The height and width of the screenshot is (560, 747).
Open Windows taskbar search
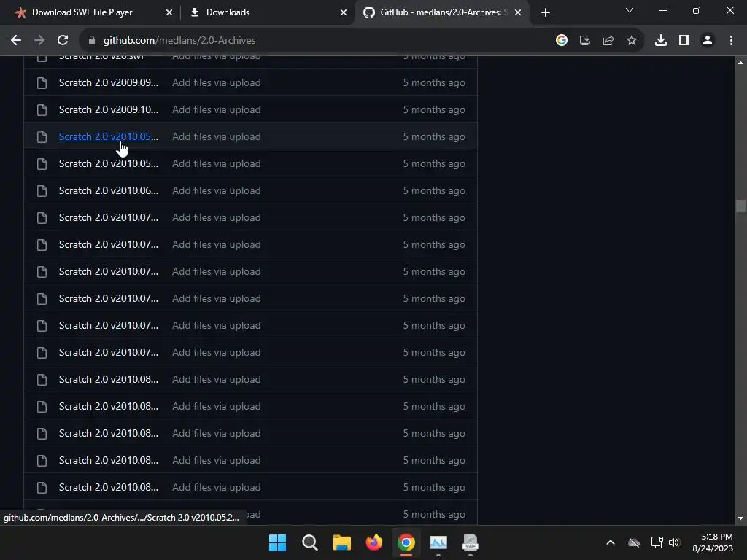click(x=309, y=542)
